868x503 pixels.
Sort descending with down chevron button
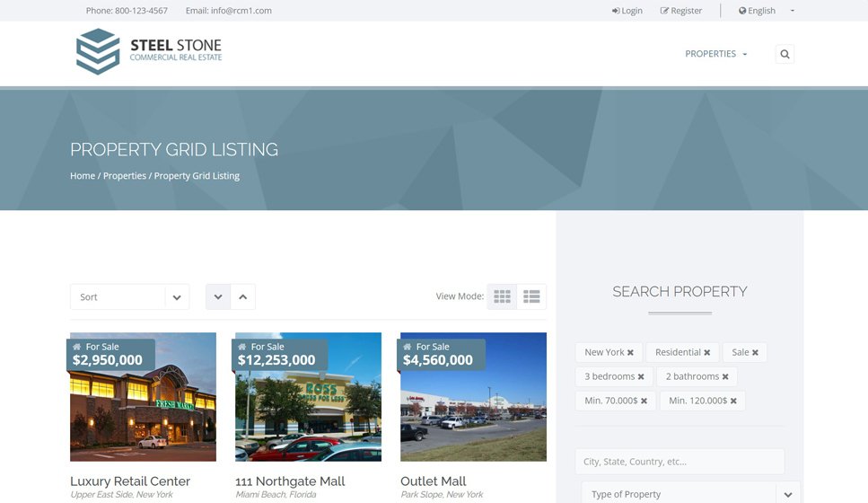(218, 297)
